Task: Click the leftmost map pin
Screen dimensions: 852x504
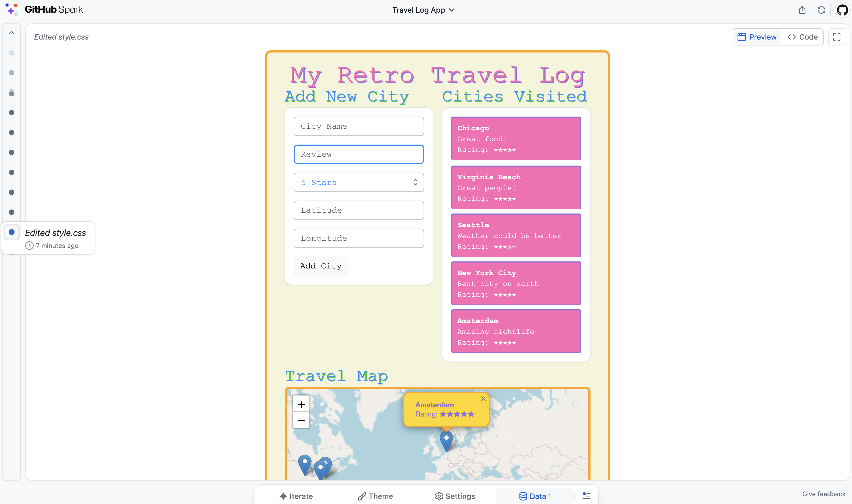Action: coord(305,465)
